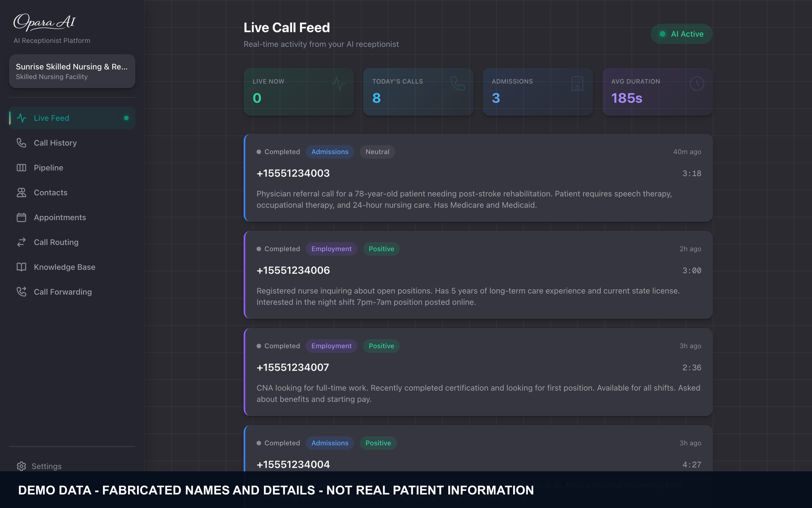812x508 pixels.
Task: Click Positive tag on +15551234006 call
Action: [381, 249]
